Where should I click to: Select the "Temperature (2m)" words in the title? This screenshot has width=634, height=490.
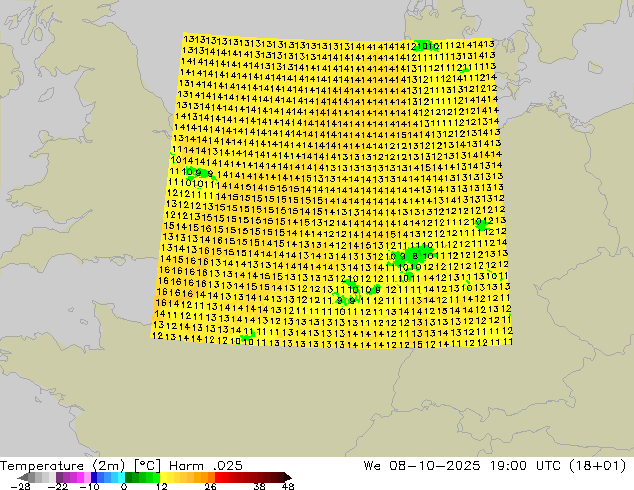(x=63, y=466)
